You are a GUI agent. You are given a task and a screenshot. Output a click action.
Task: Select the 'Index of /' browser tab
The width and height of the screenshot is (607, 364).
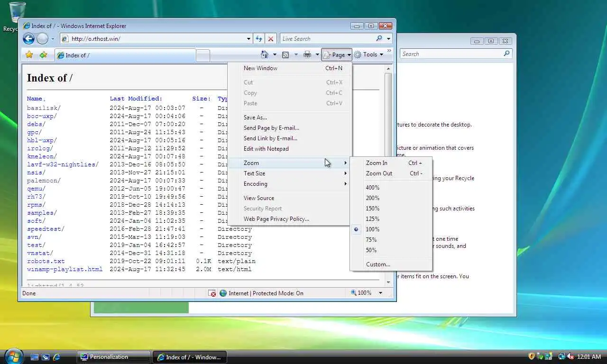coord(125,55)
